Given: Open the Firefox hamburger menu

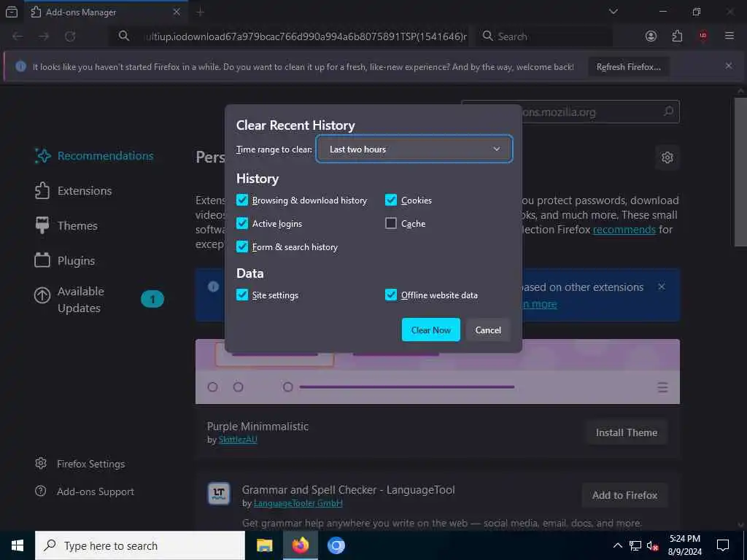Looking at the screenshot, I should pos(729,36).
